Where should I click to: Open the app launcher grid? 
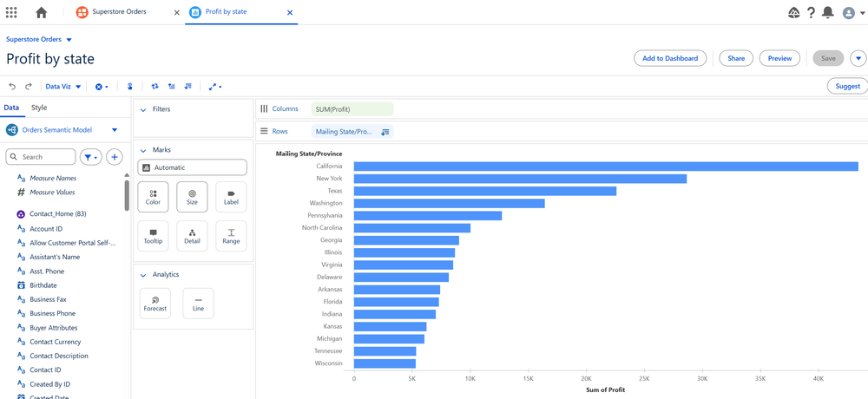click(11, 13)
